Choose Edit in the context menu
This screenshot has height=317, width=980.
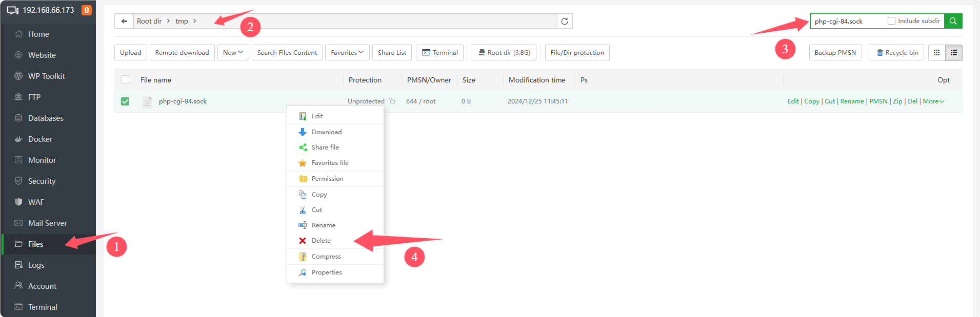click(335, 116)
